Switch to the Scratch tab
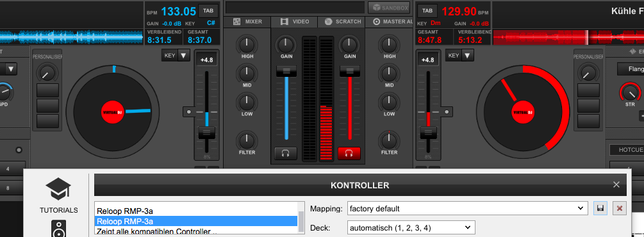 click(342, 22)
